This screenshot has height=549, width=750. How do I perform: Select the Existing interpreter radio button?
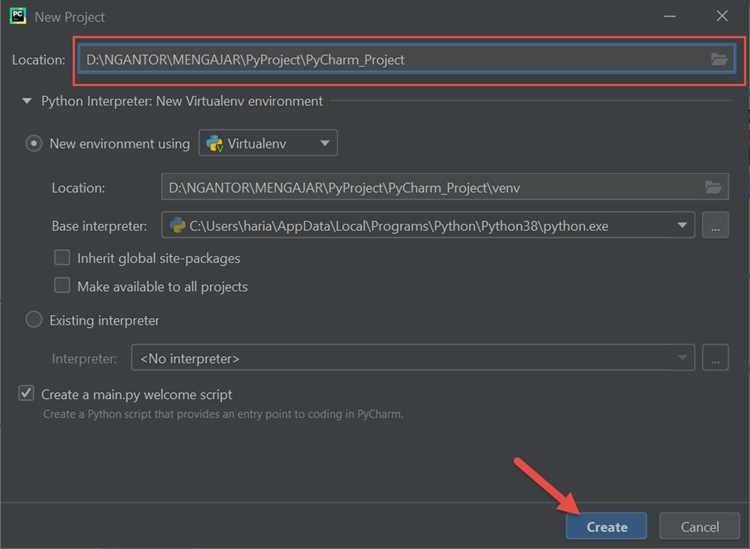tap(33, 319)
